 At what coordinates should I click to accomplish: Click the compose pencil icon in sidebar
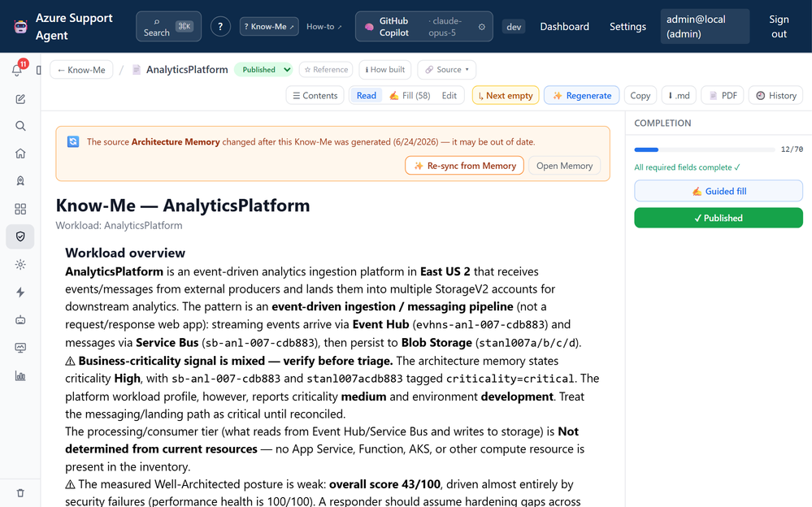(20, 99)
